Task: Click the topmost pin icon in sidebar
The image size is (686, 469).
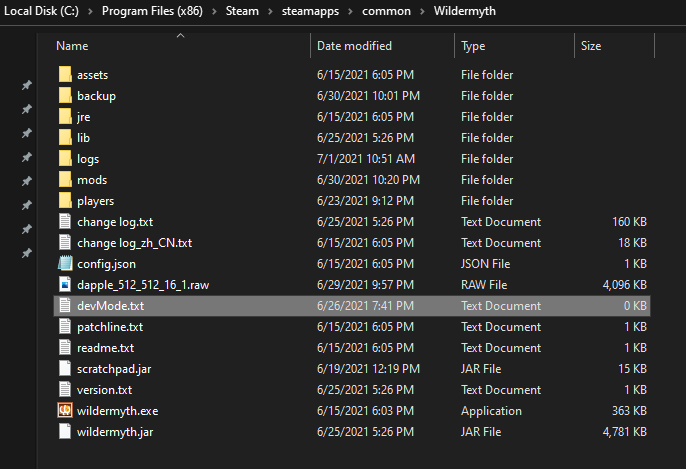Action: click(27, 86)
